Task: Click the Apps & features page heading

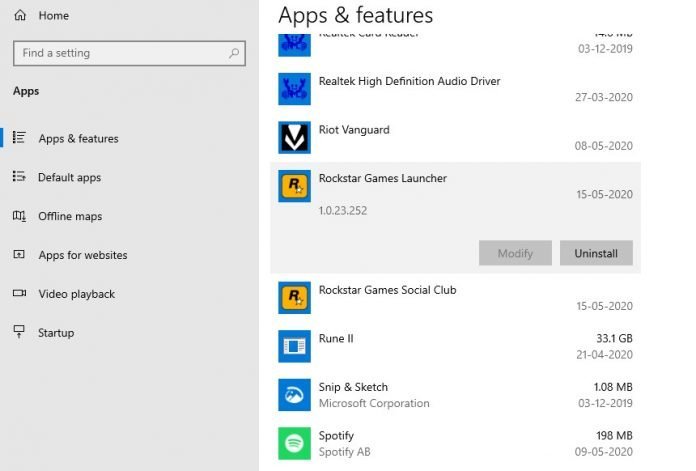Action: point(356,15)
